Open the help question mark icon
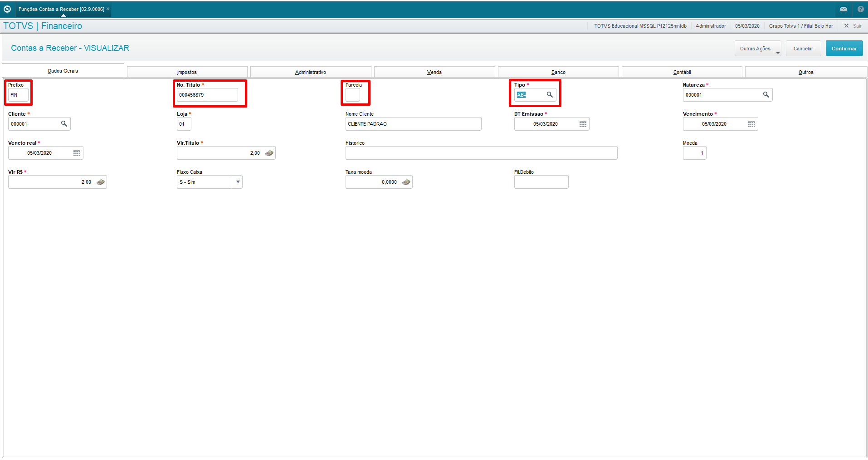 pos(860,9)
